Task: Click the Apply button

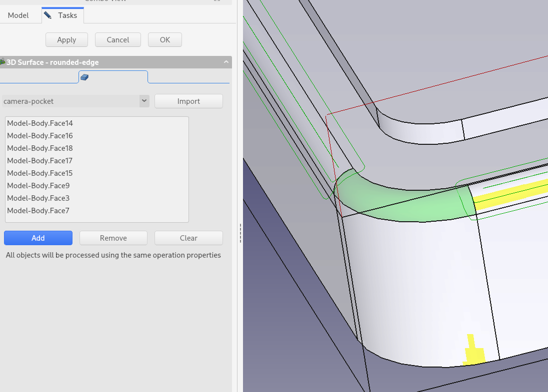Action: click(66, 40)
